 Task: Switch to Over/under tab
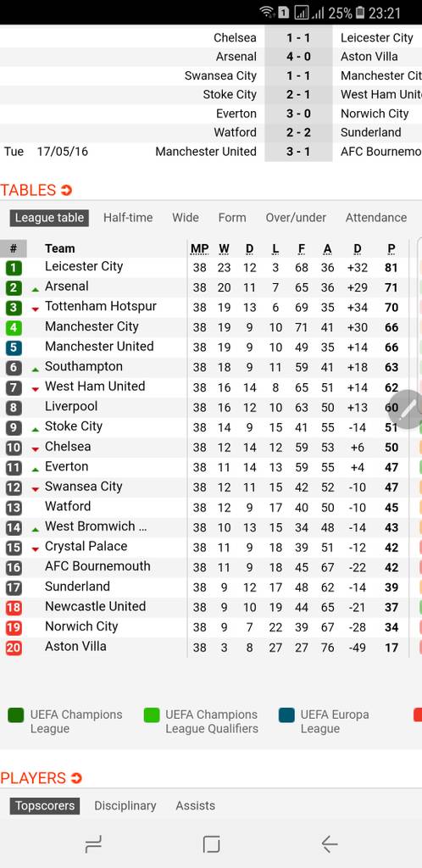point(296,218)
